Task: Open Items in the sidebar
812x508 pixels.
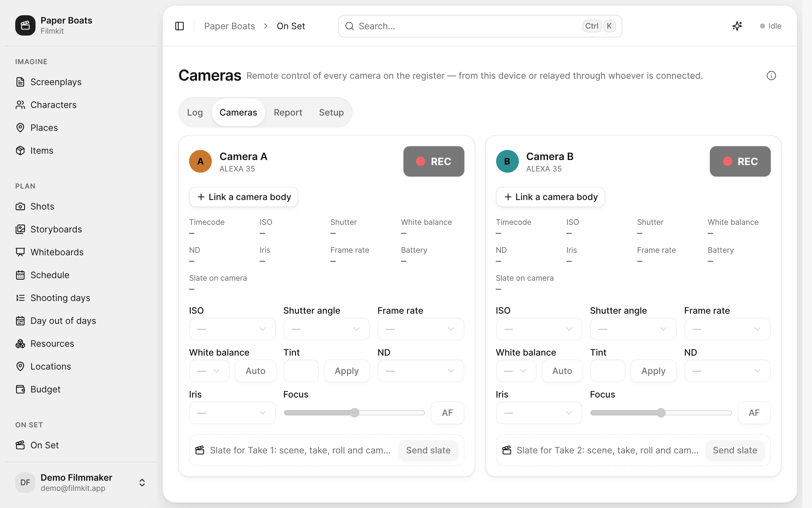Action: coord(81,150)
